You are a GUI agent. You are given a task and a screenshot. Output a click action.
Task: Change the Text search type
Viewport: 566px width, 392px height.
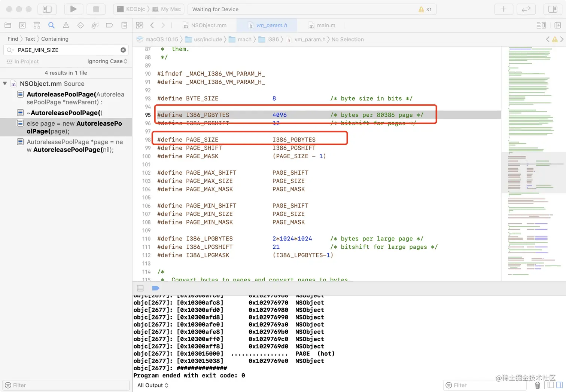click(x=30, y=39)
